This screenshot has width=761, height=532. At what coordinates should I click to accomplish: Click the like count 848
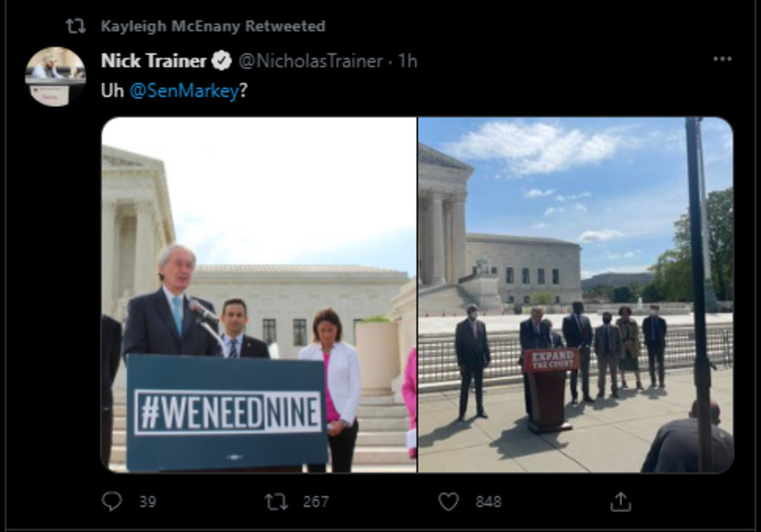coord(488,502)
